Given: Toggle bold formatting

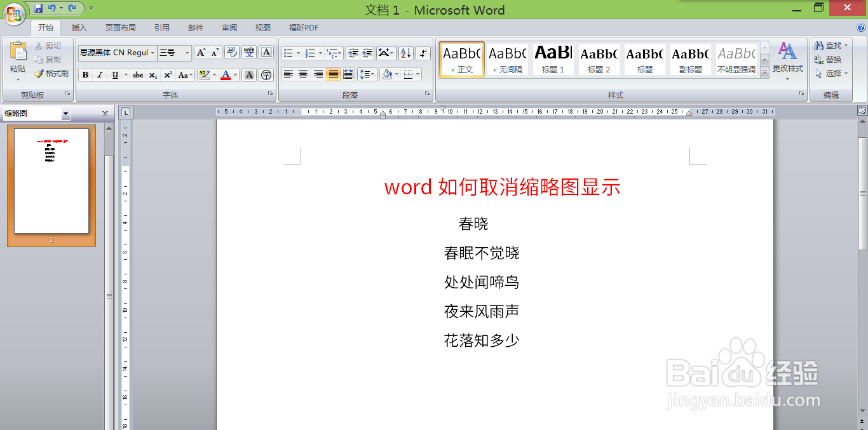Looking at the screenshot, I should click(86, 75).
